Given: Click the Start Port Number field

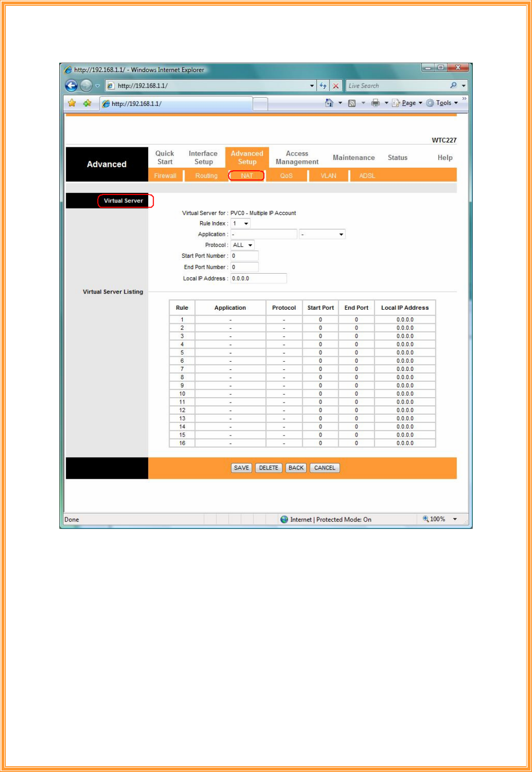Looking at the screenshot, I should pos(244,256).
